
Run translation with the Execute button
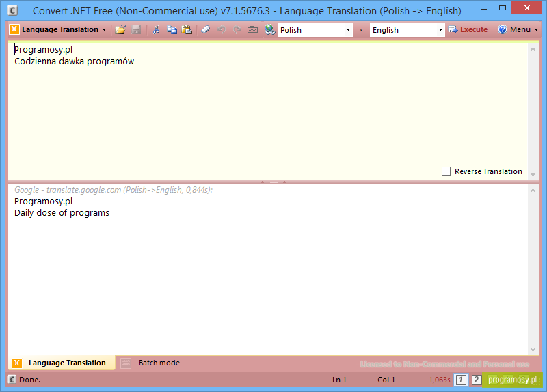coord(468,29)
